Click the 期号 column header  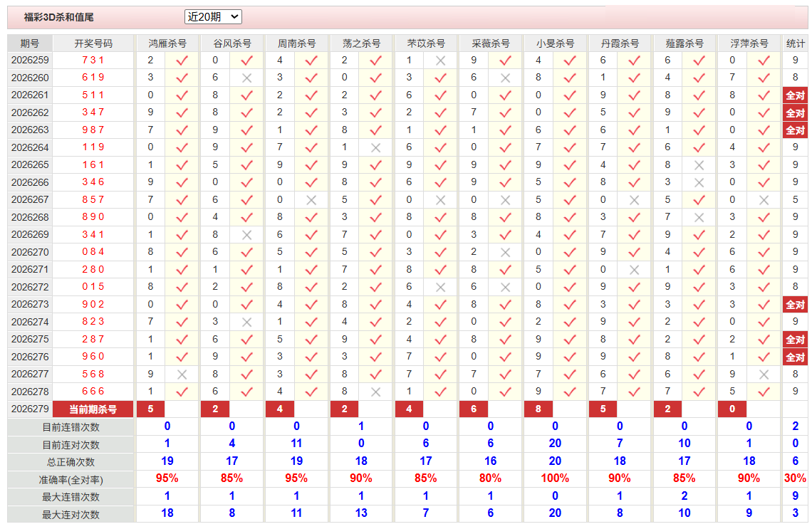[30, 43]
